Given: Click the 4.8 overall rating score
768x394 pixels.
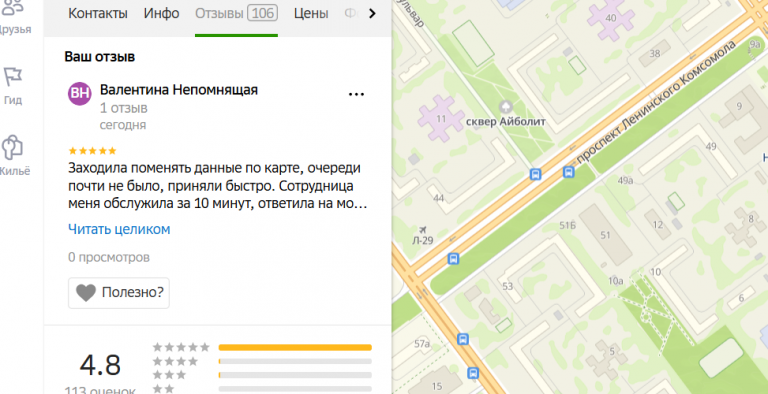Looking at the screenshot, I should click(100, 365).
